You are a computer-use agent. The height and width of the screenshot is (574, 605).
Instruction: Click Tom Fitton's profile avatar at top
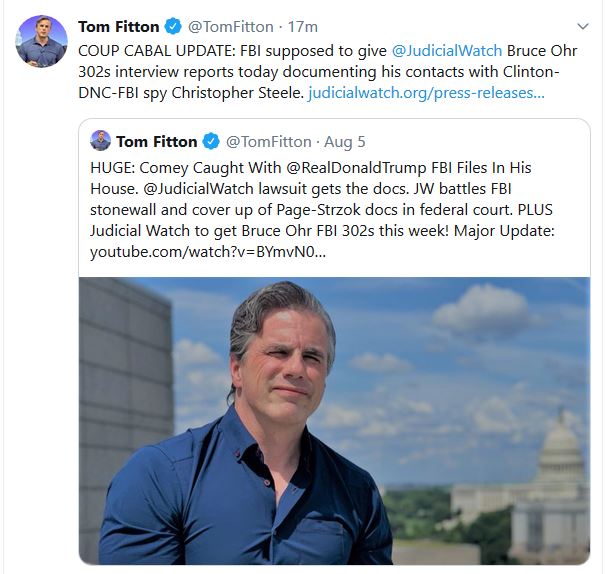[x=41, y=42]
